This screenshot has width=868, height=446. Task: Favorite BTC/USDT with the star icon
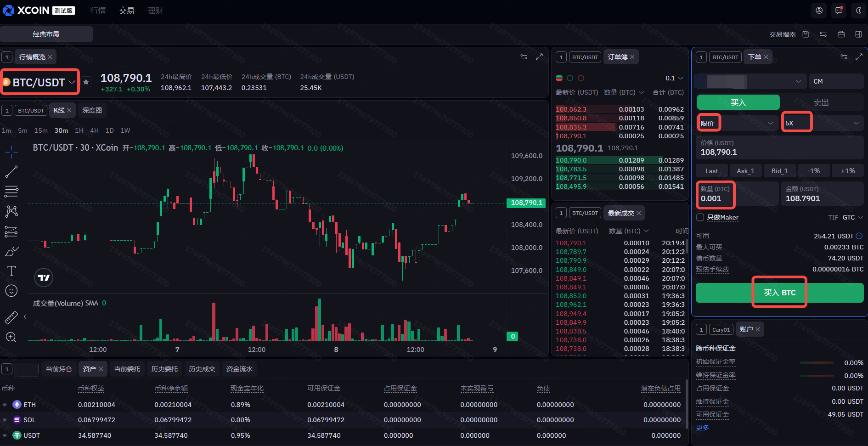[x=86, y=82]
